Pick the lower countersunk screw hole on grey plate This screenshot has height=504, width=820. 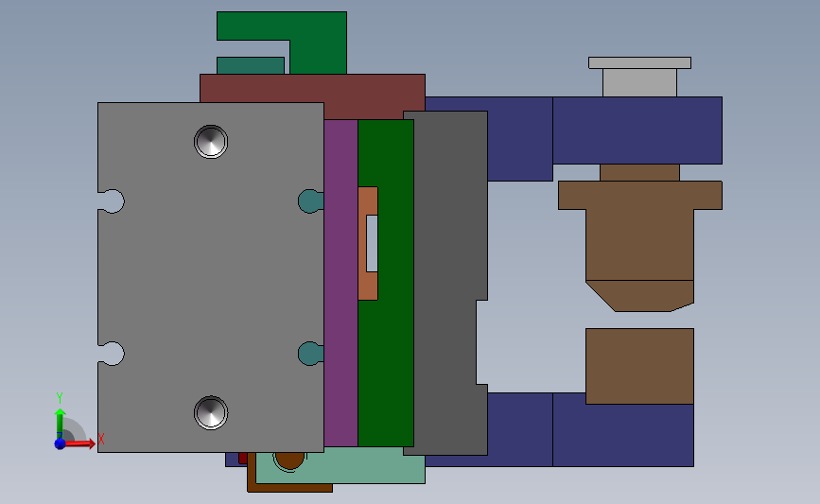(211, 412)
